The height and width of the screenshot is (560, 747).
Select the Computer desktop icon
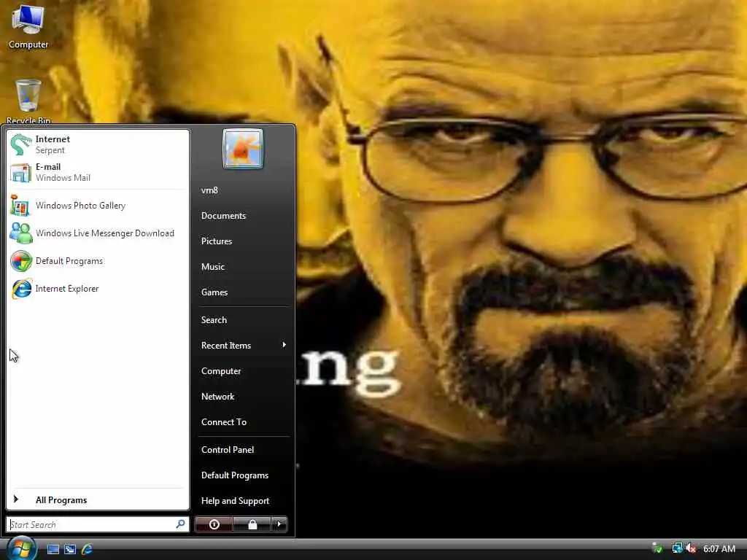tap(28, 26)
